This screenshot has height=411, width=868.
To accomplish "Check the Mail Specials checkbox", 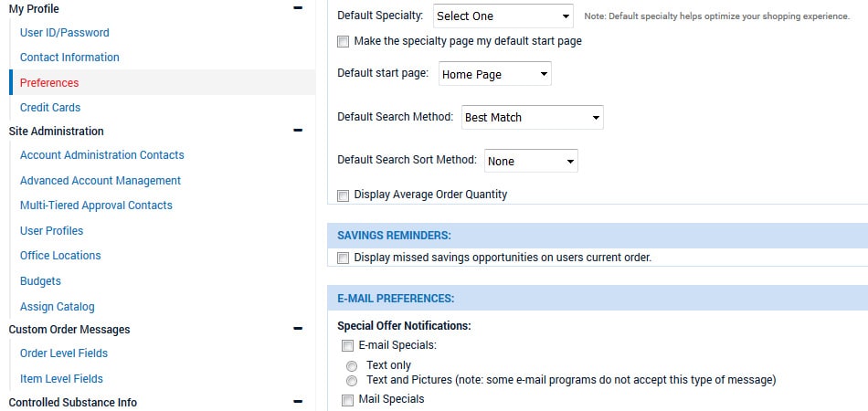I will click(x=347, y=400).
